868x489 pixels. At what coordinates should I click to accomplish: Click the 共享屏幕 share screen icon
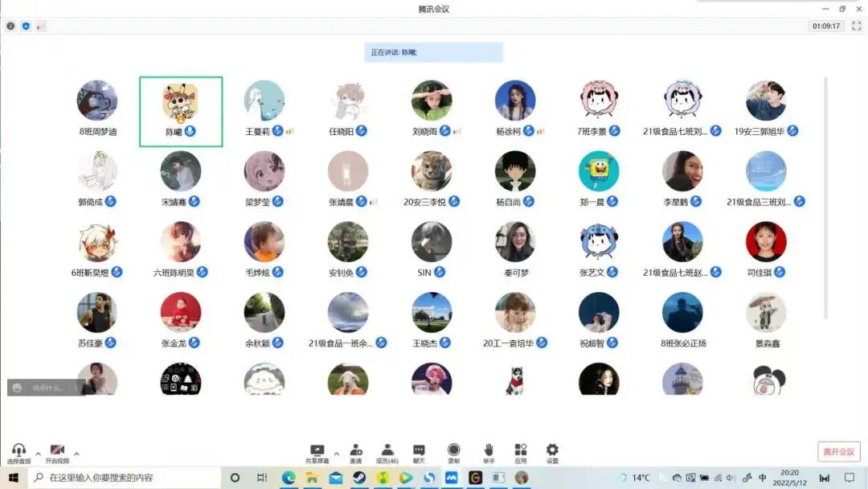317,452
